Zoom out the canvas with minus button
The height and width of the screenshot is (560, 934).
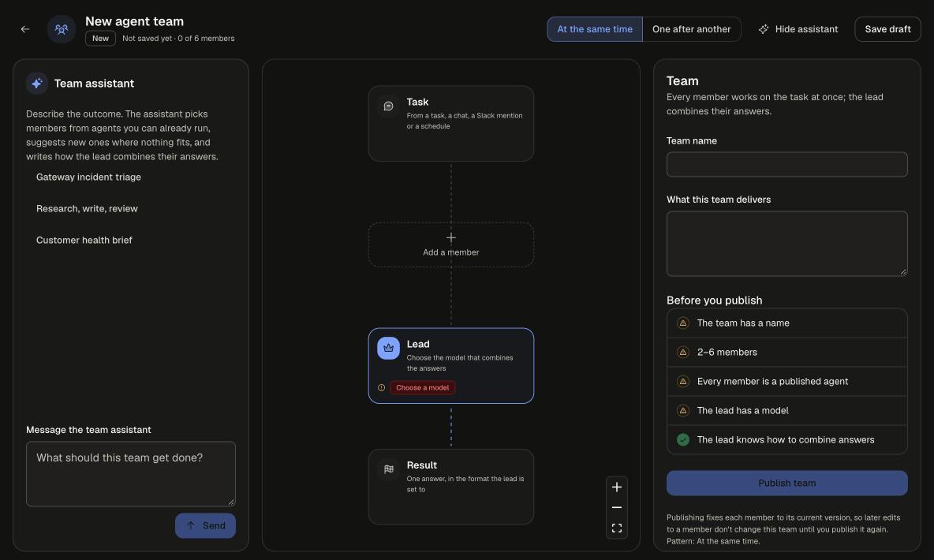tap(617, 508)
